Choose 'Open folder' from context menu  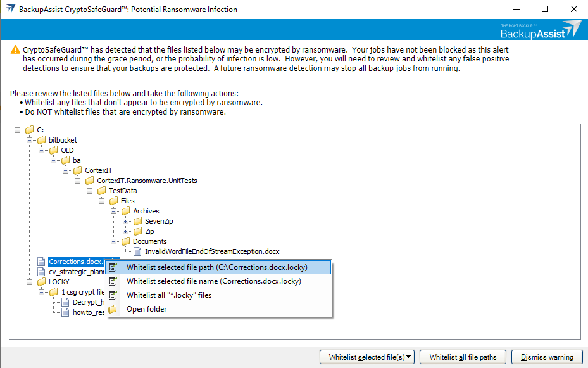[218, 308]
